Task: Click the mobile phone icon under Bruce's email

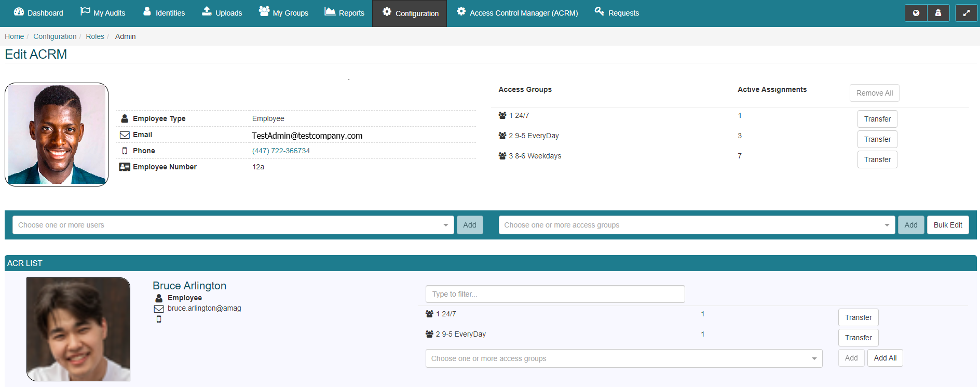Action: click(159, 319)
